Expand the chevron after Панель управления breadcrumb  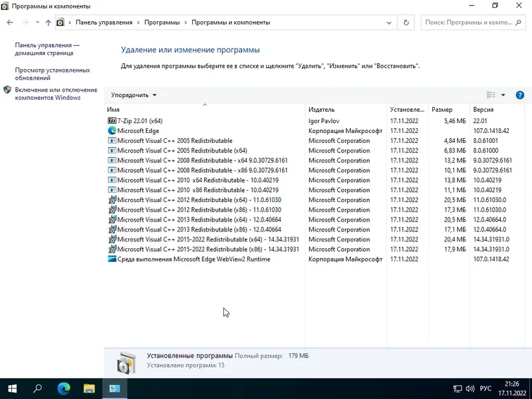coord(138,23)
